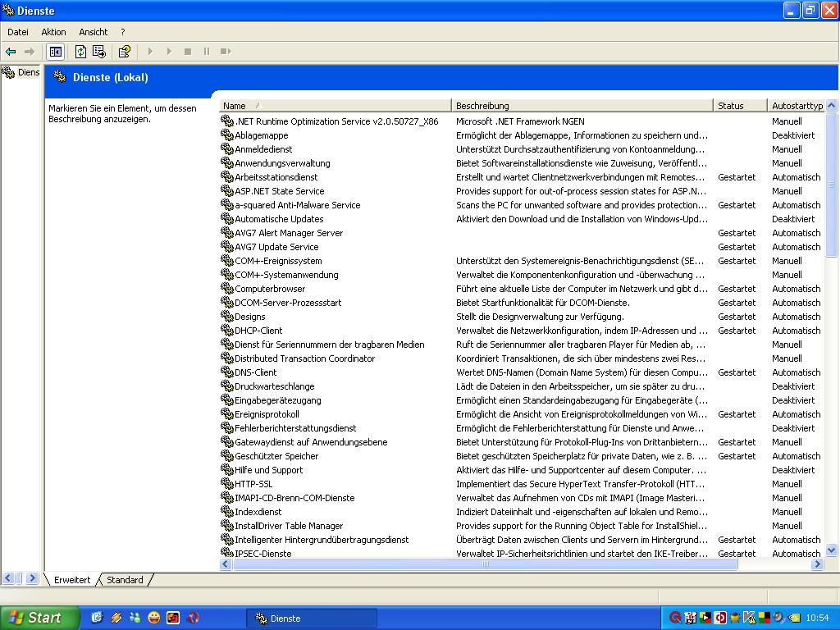Select the a-squared Anti-Malware Service row
The height and width of the screenshot is (630, 840).
click(297, 204)
